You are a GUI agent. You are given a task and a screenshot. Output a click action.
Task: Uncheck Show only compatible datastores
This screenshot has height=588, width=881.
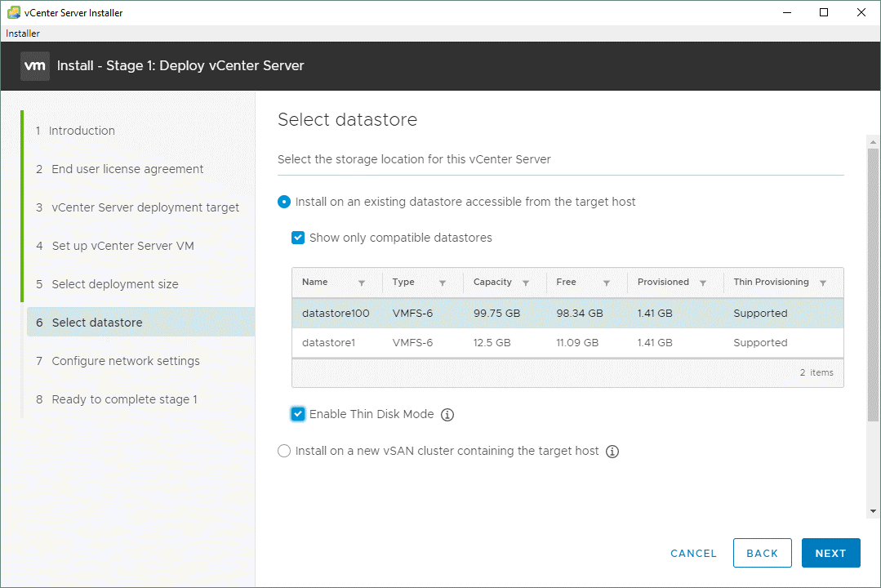[x=298, y=238]
